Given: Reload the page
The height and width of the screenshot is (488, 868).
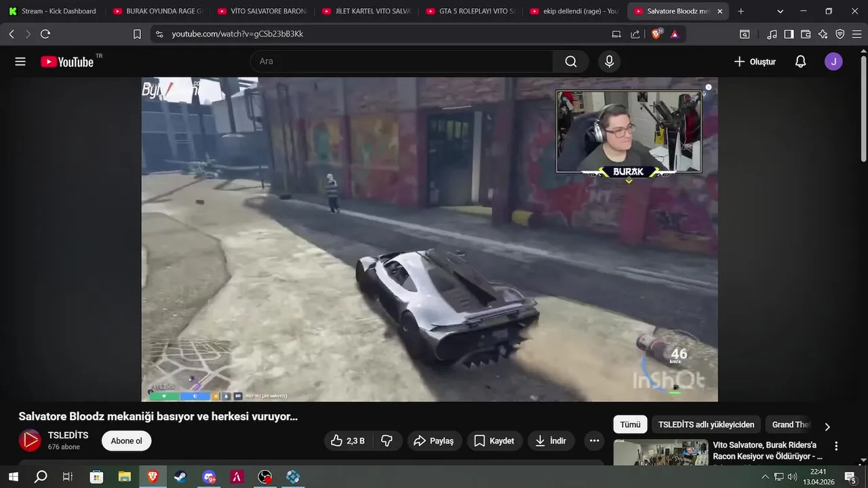Looking at the screenshot, I should point(45,34).
